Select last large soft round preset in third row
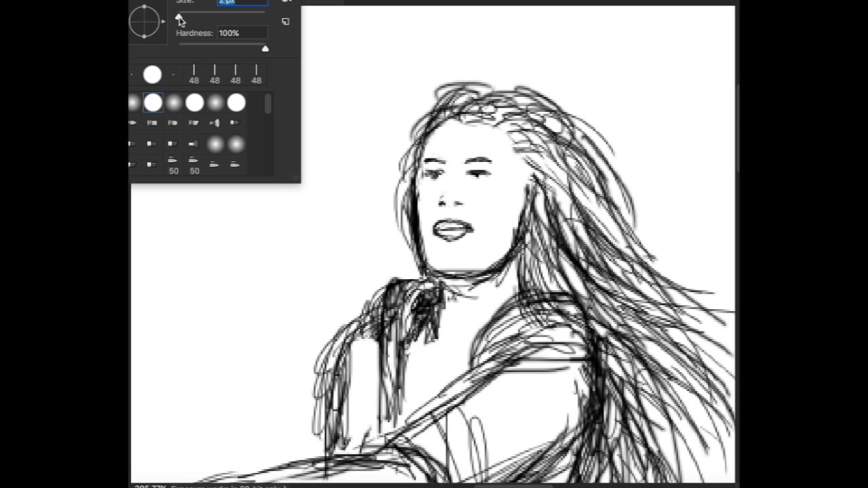Screen dimensions: 868x488 [236, 144]
